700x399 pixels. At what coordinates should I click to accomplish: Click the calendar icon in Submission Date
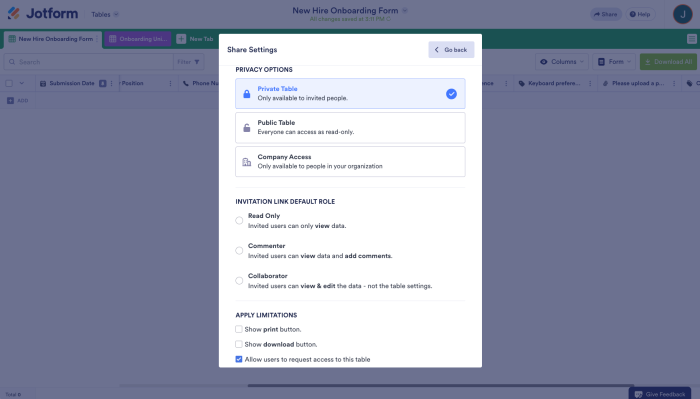[43, 83]
